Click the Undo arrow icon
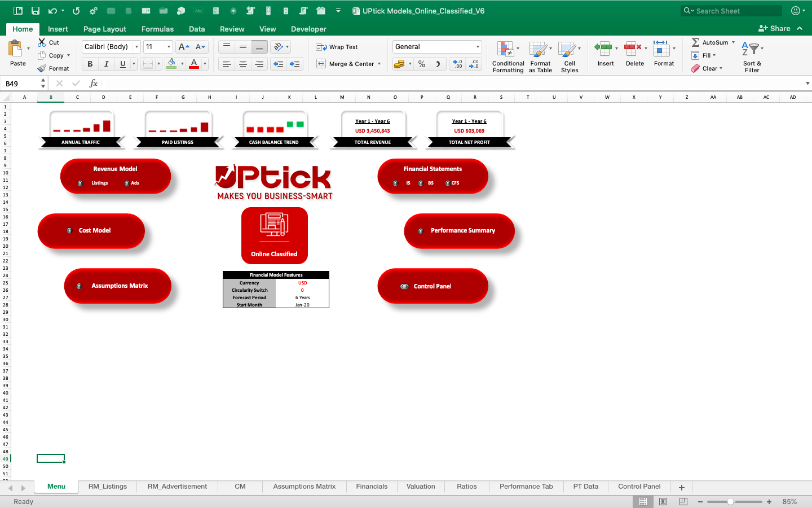 (x=52, y=11)
